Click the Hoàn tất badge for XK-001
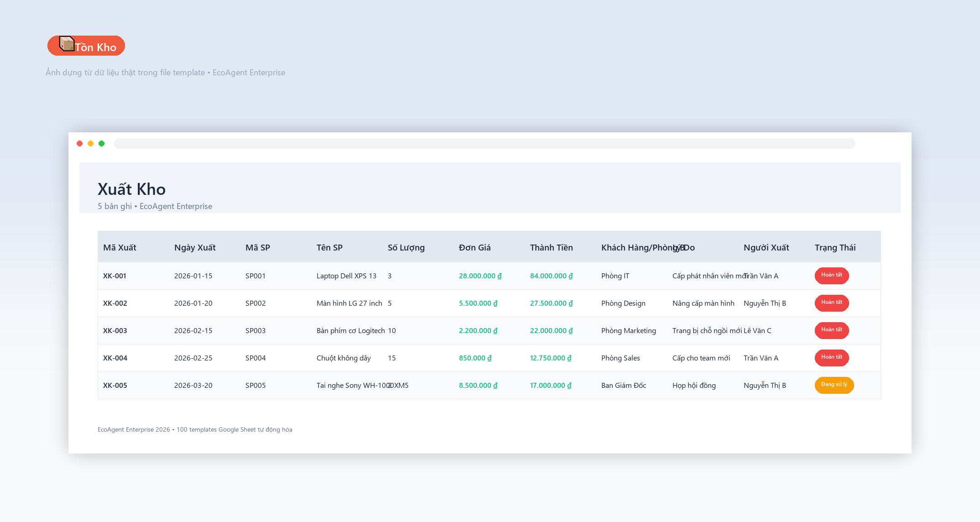 point(832,276)
